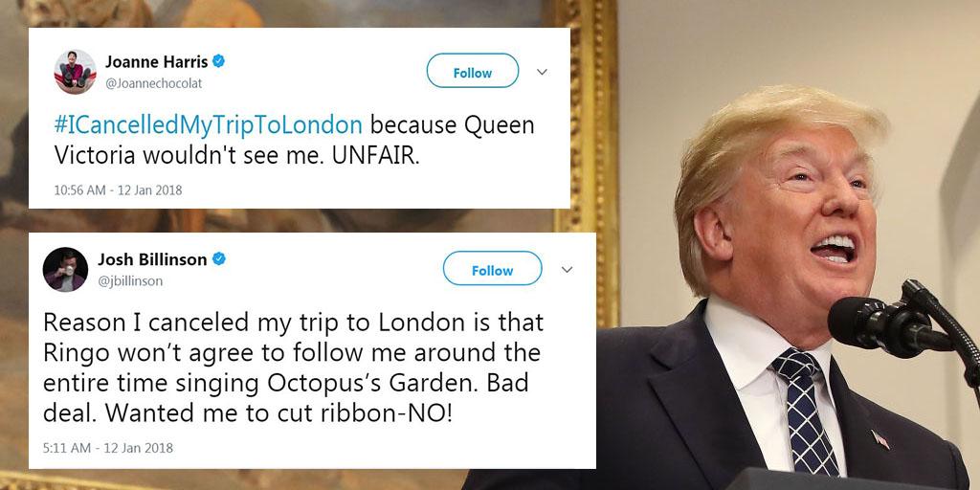Screen dimensions: 980x490
Task: Follow Josh Billinson
Action: [493, 268]
